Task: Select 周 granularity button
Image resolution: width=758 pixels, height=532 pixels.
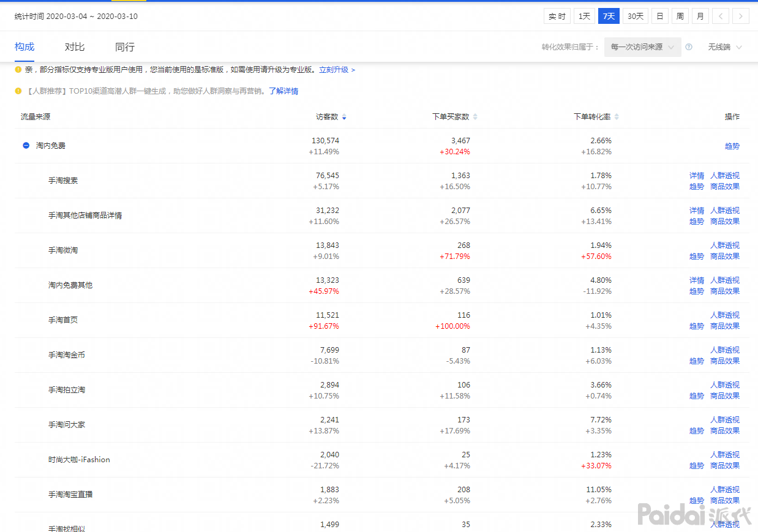Action: [x=680, y=17]
